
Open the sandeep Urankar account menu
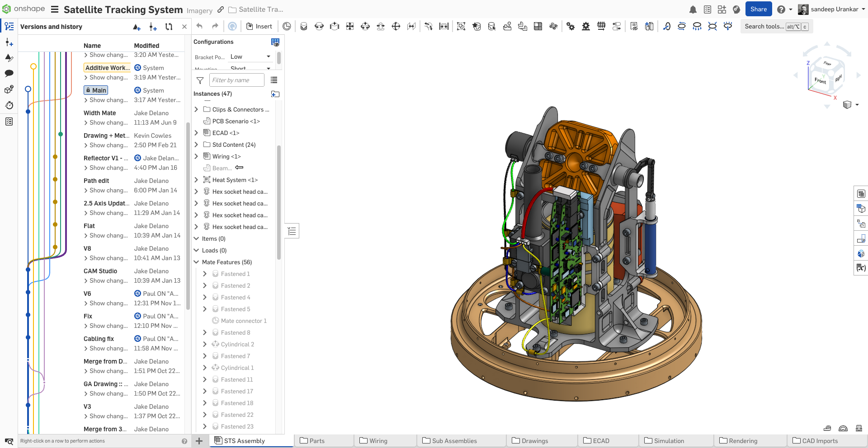(x=831, y=9)
